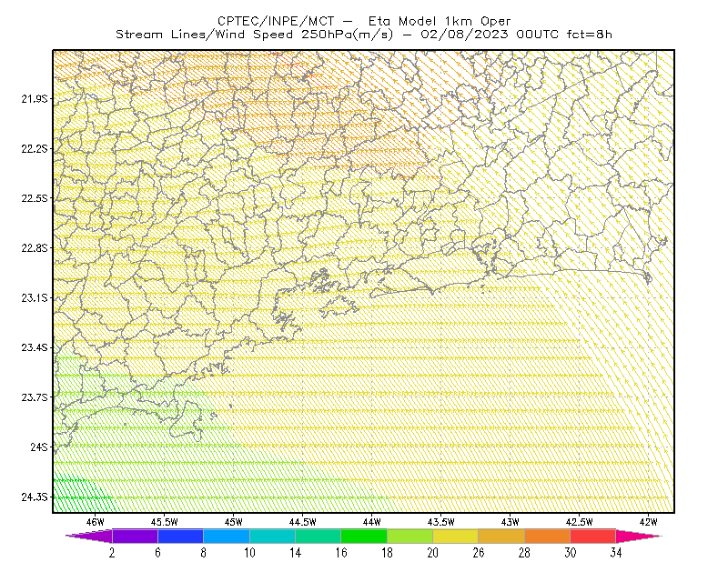Click the color bar value 14

pyautogui.click(x=295, y=553)
